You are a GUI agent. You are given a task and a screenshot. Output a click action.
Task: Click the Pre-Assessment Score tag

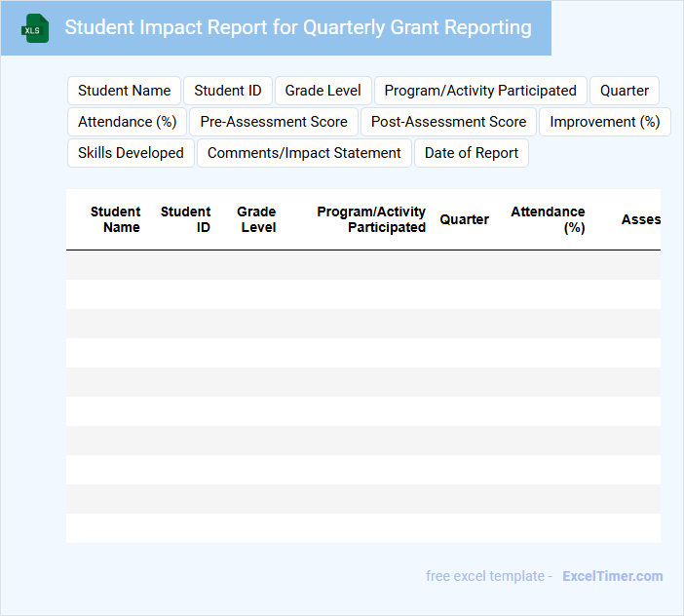click(x=274, y=122)
